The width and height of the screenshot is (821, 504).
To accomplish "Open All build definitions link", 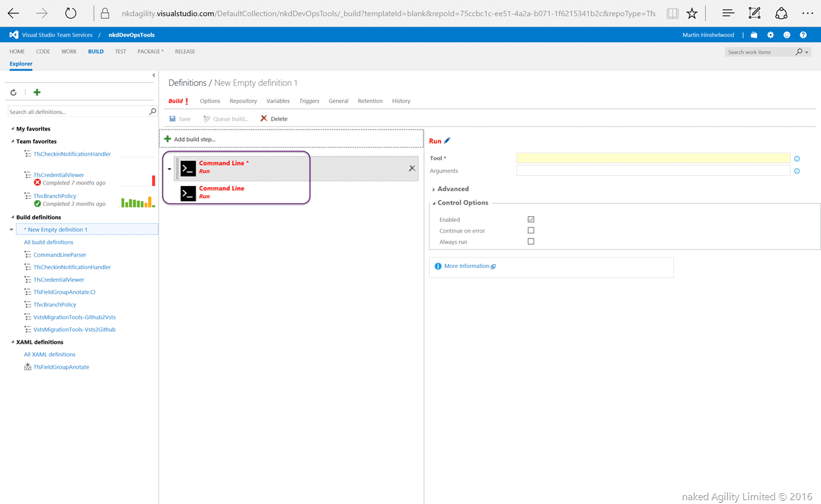I will 49,242.
